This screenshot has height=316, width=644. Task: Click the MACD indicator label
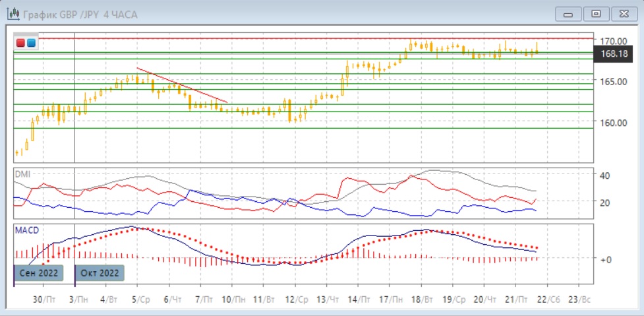[x=26, y=230]
